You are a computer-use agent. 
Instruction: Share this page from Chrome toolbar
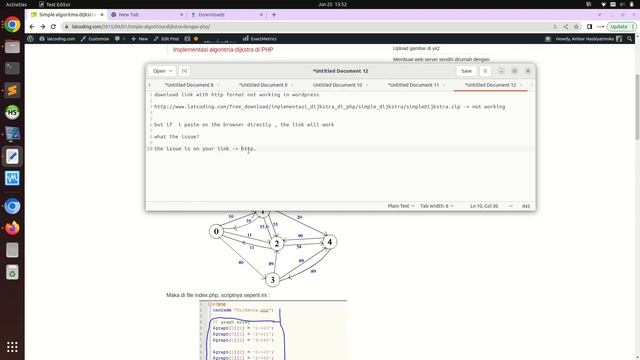566,27
